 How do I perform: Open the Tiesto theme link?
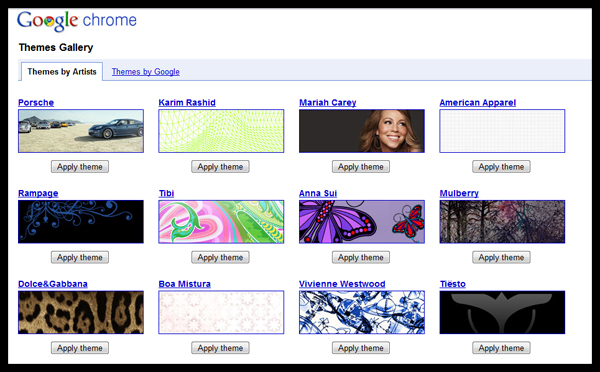[x=453, y=284]
